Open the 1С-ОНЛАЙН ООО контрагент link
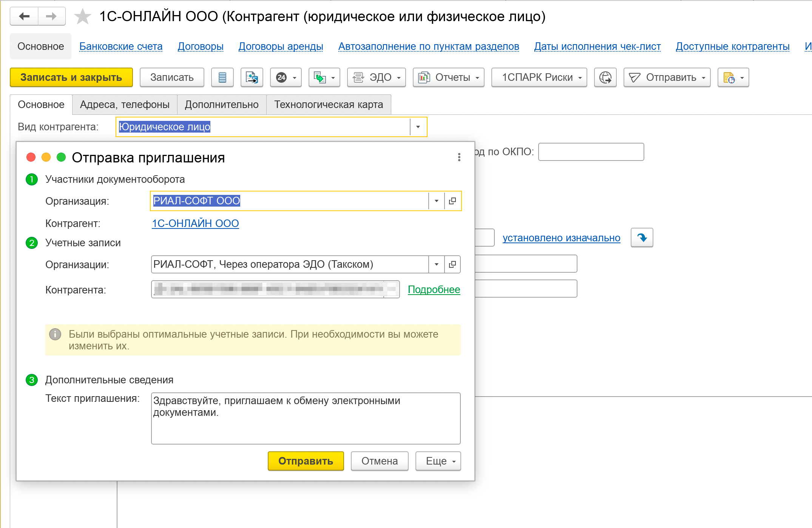Viewport: 812px width, 528px height. point(195,224)
